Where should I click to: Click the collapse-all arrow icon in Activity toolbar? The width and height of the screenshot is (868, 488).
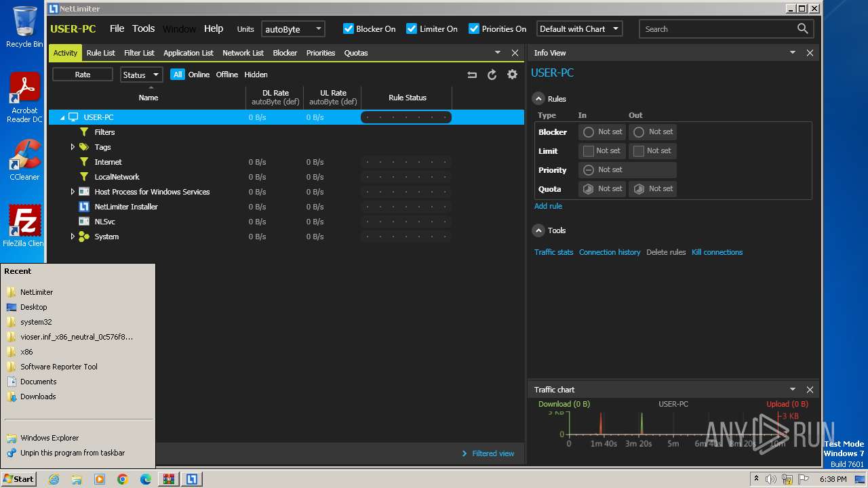click(x=472, y=75)
